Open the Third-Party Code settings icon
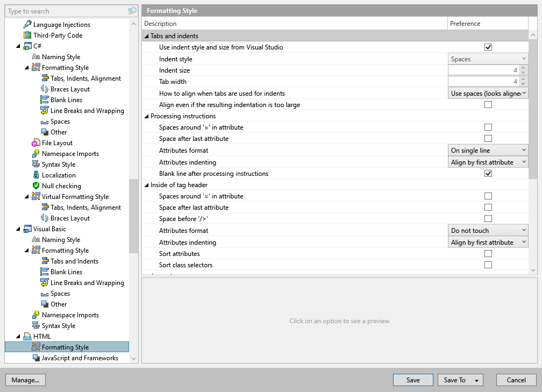This screenshot has height=392, width=542. click(x=28, y=35)
